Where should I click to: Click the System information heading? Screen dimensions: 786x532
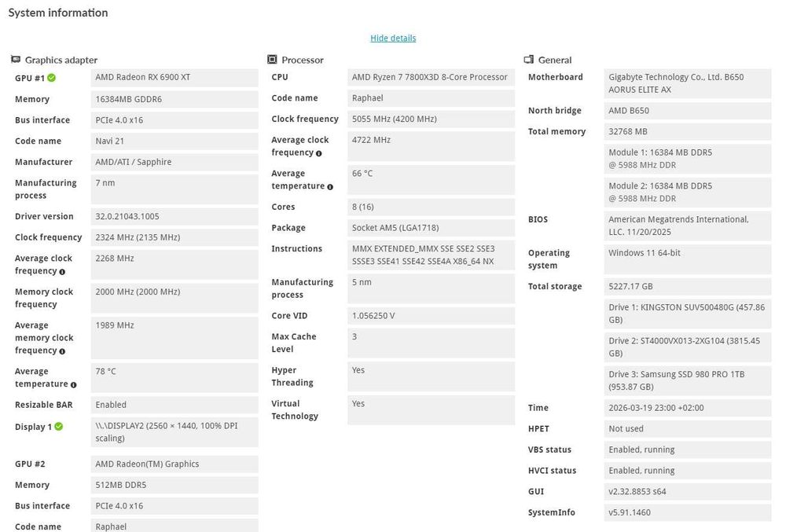tap(58, 13)
